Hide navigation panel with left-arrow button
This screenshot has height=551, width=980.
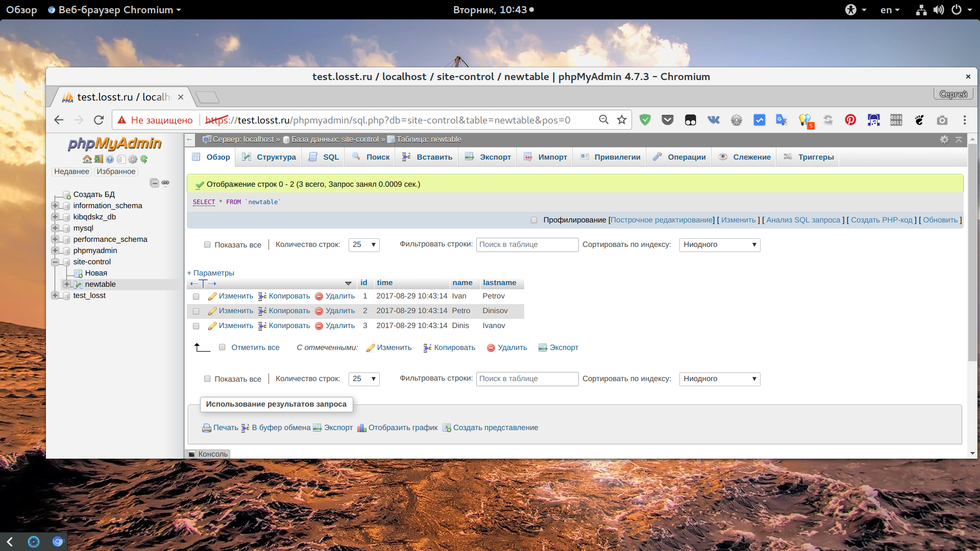pyautogui.click(x=189, y=139)
